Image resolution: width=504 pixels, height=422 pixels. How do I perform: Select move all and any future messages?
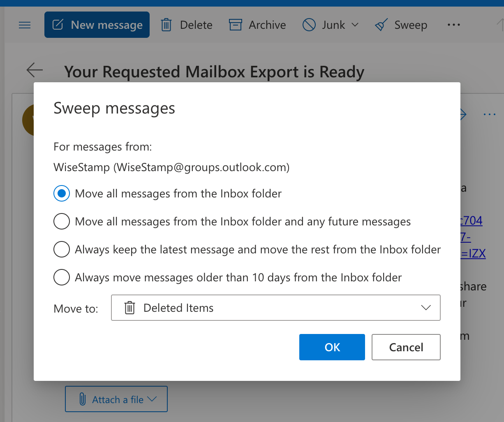click(62, 222)
